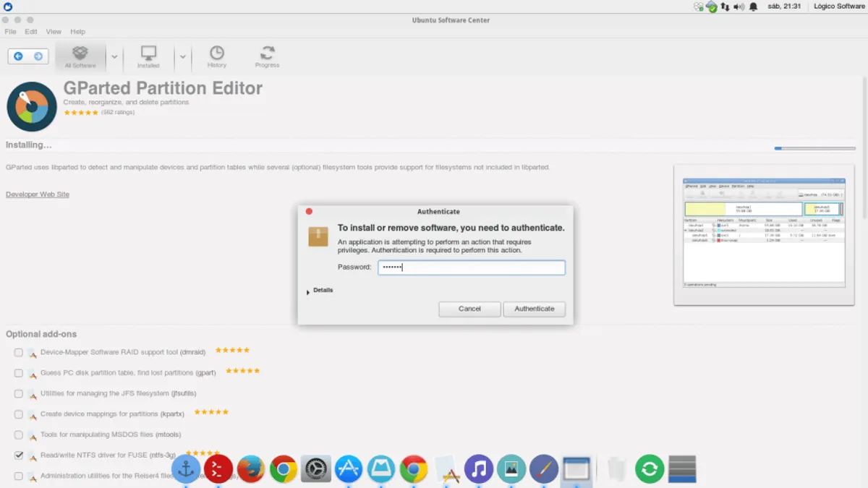
Task: Open the Installed software view
Action: point(148,56)
